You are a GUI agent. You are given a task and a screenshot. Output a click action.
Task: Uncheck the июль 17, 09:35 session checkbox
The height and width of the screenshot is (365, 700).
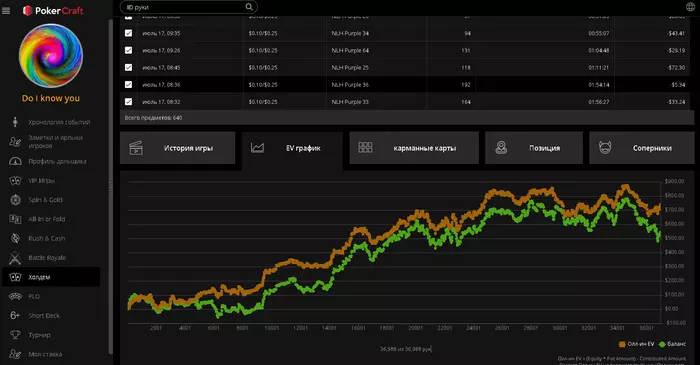click(x=129, y=33)
